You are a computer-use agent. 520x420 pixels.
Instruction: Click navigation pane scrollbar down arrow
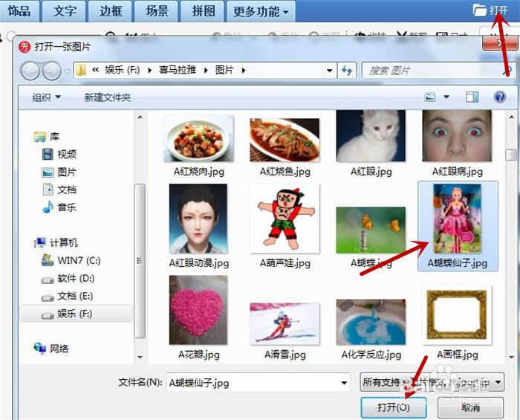tap(140, 358)
